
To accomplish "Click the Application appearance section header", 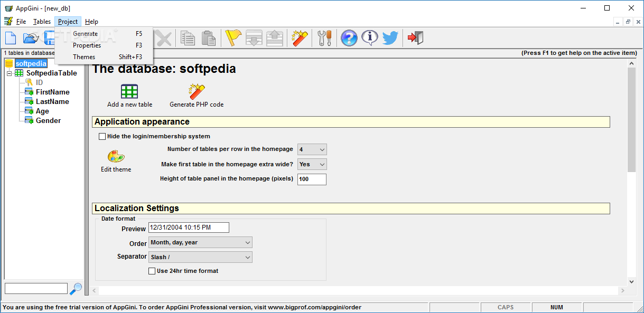I will point(351,122).
